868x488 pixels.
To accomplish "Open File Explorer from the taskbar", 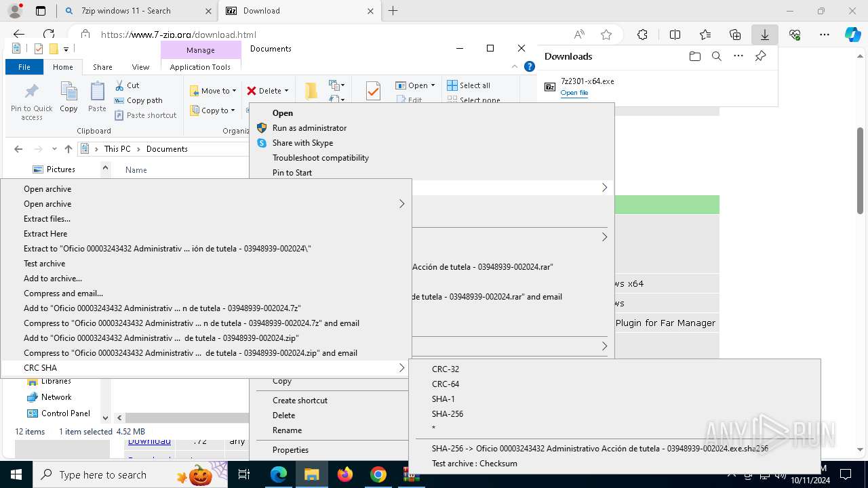I will tap(311, 474).
